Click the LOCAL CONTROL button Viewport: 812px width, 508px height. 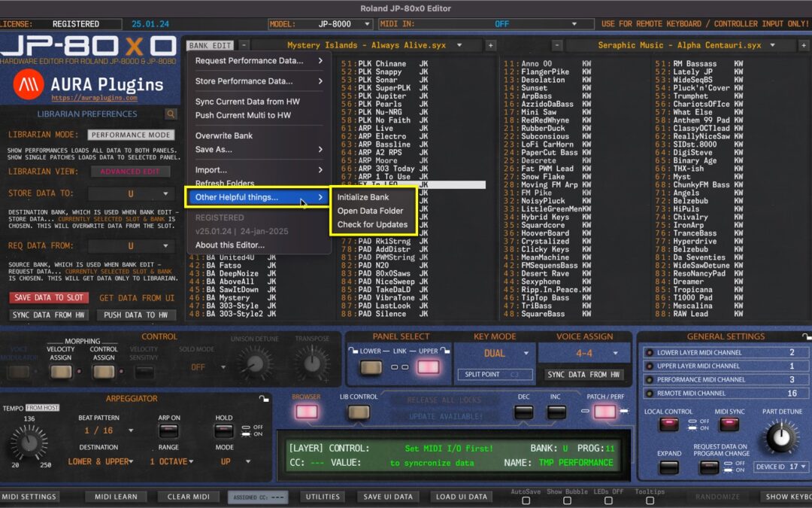(668, 424)
